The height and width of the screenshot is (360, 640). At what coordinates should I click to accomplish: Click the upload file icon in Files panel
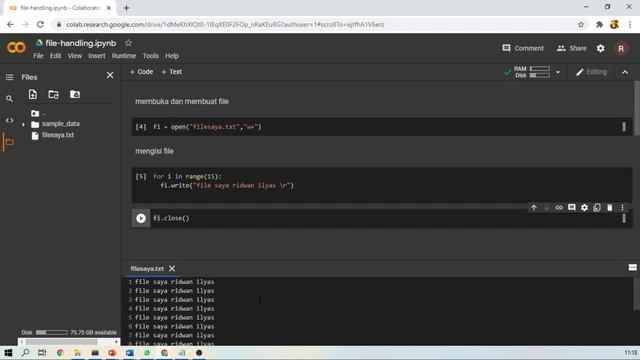[33, 94]
